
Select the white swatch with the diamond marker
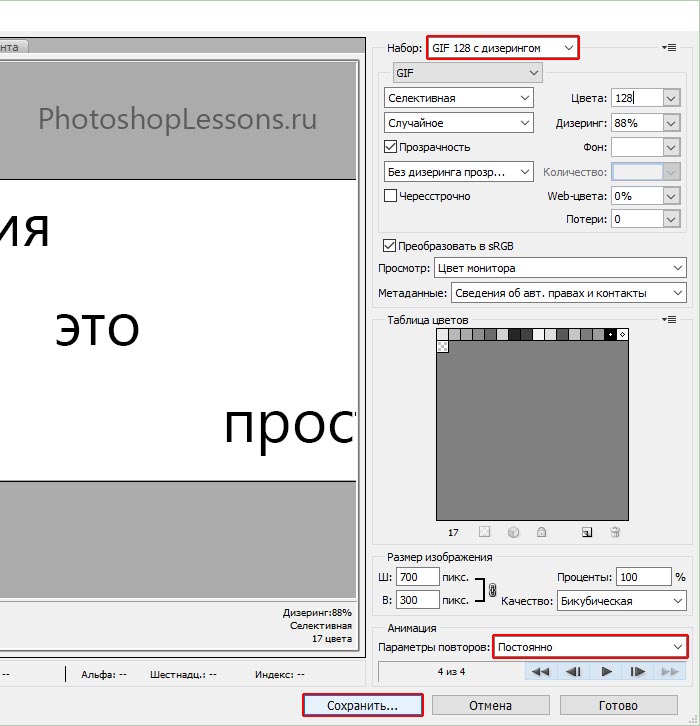[622, 334]
